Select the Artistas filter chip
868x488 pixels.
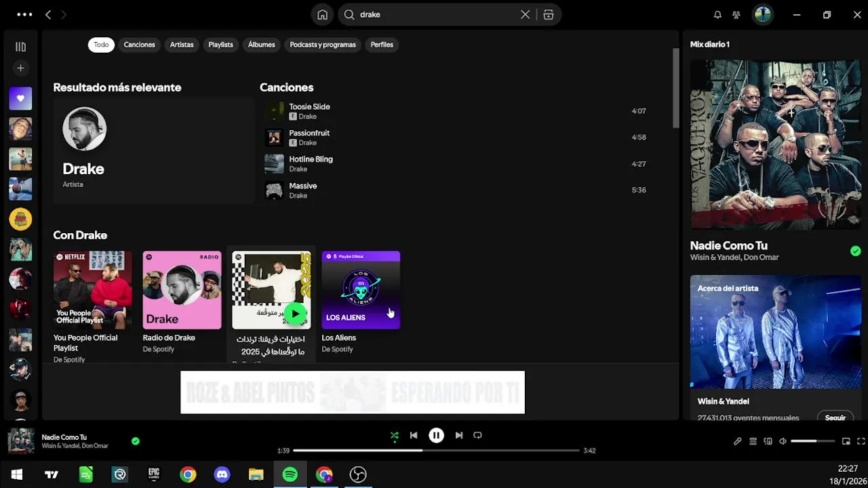[x=182, y=45]
